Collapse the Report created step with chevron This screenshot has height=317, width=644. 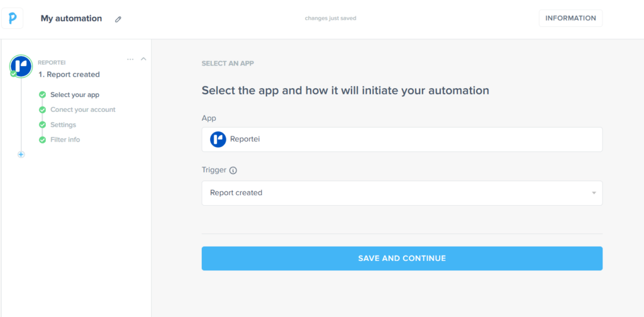coord(143,59)
